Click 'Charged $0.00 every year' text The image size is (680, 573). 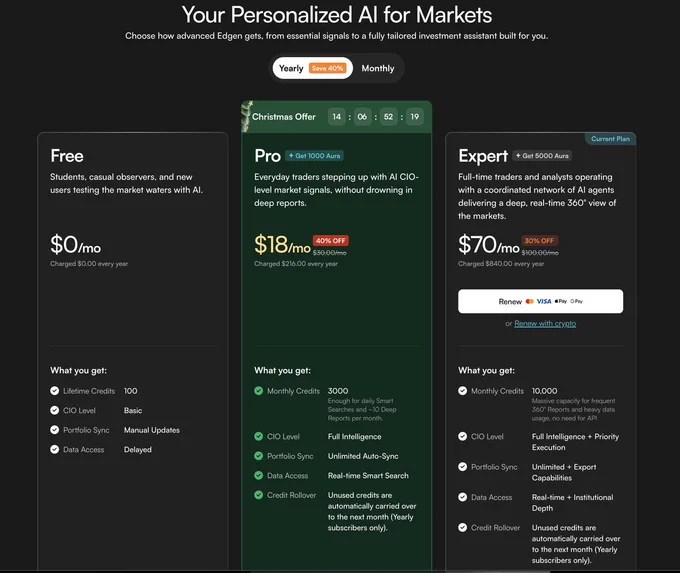tap(89, 264)
